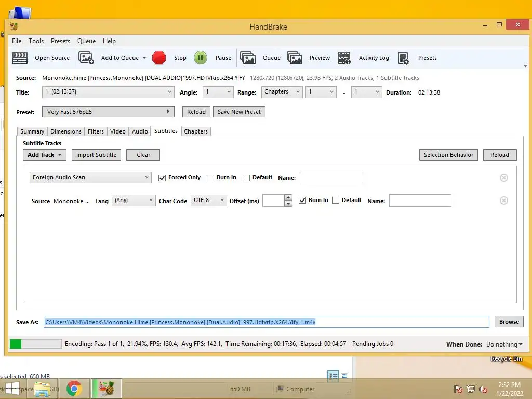Click the red Stop encode icon
The image size is (532, 399).
tap(159, 58)
